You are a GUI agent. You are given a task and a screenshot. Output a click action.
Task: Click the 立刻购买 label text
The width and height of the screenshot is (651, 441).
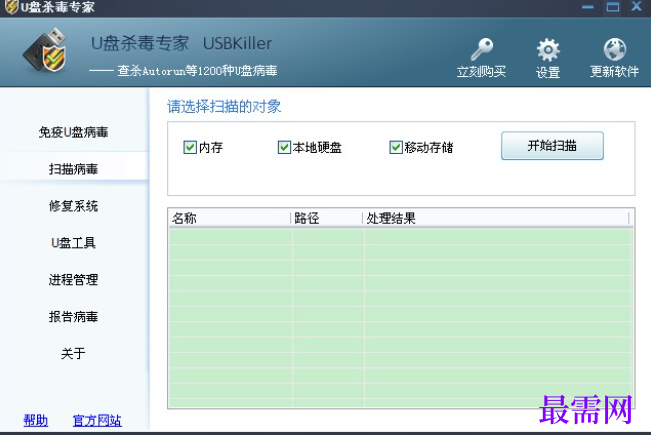(x=481, y=72)
